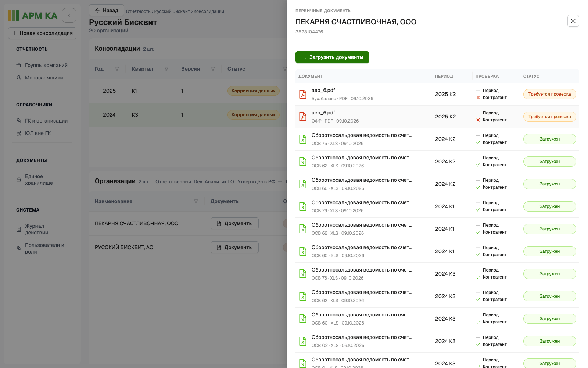
Task: Open the Квартал column filter
Action: click(166, 69)
